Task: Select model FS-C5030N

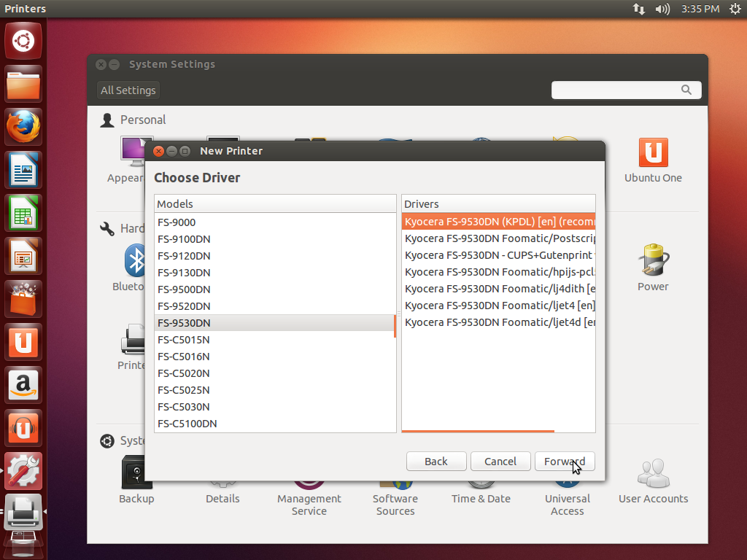Action: pos(274,407)
